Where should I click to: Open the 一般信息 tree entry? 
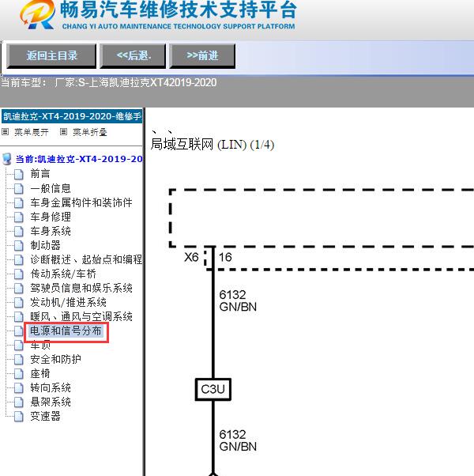point(51,188)
